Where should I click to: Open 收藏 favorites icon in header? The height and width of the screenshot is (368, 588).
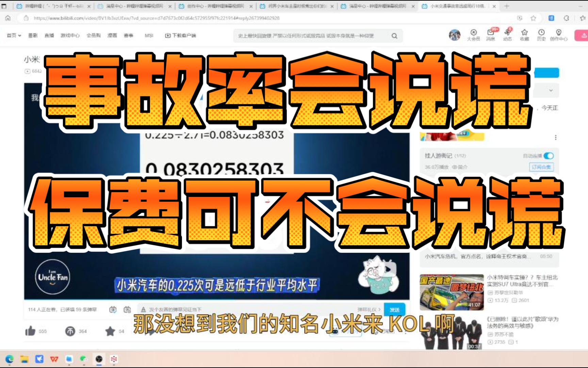pyautogui.click(x=524, y=35)
